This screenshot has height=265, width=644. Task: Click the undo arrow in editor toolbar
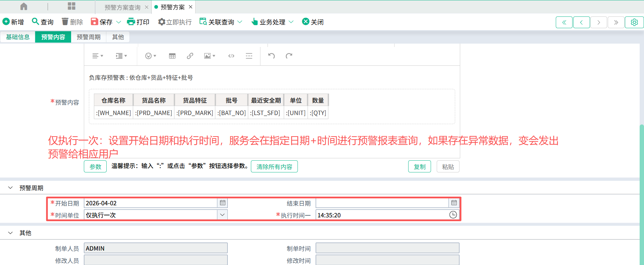pos(271,56)
